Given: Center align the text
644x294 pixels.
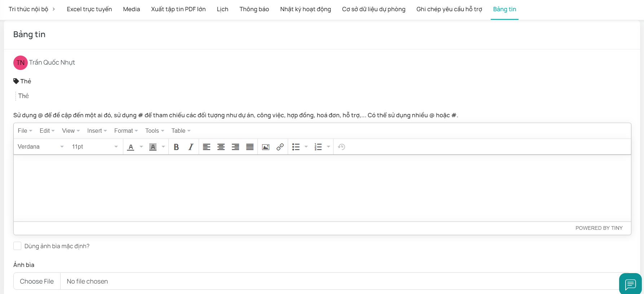Looking at the screenshot, I should [x=221, y=147].
